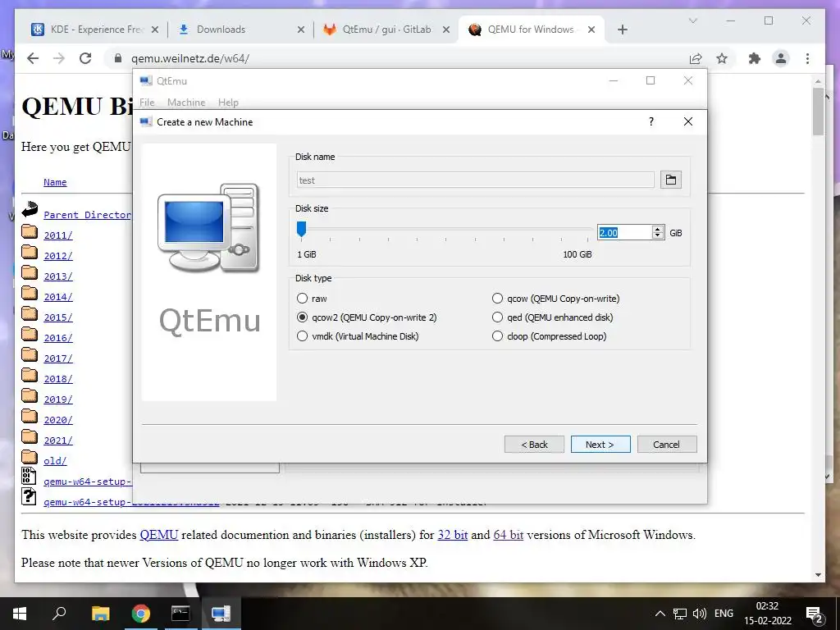Click the browser address bar URL
This screenshot has width=840, height=630.
tap(190, 58)
